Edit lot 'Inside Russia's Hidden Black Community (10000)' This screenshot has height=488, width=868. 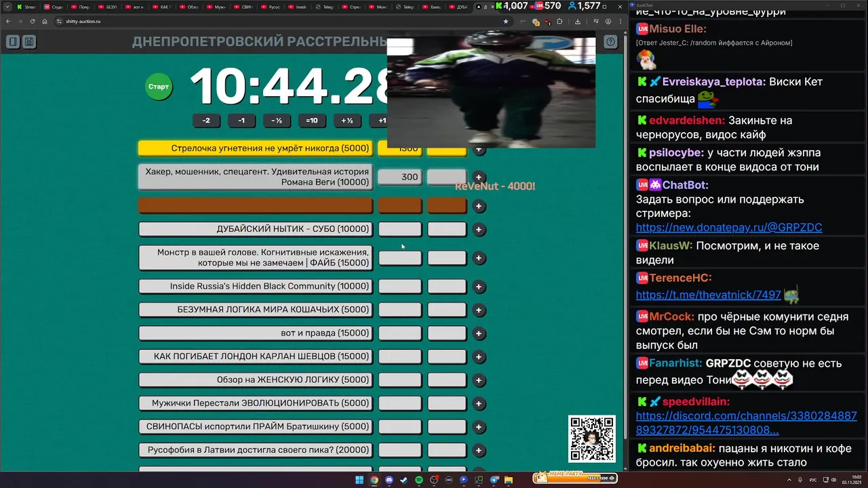(x=256, y=287)
